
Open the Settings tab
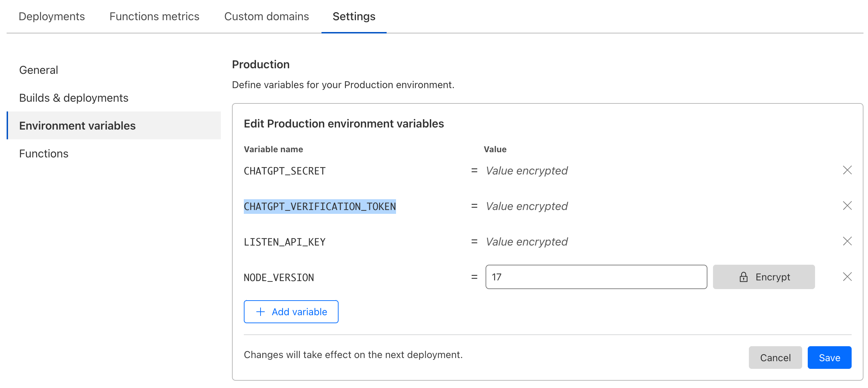354,16
